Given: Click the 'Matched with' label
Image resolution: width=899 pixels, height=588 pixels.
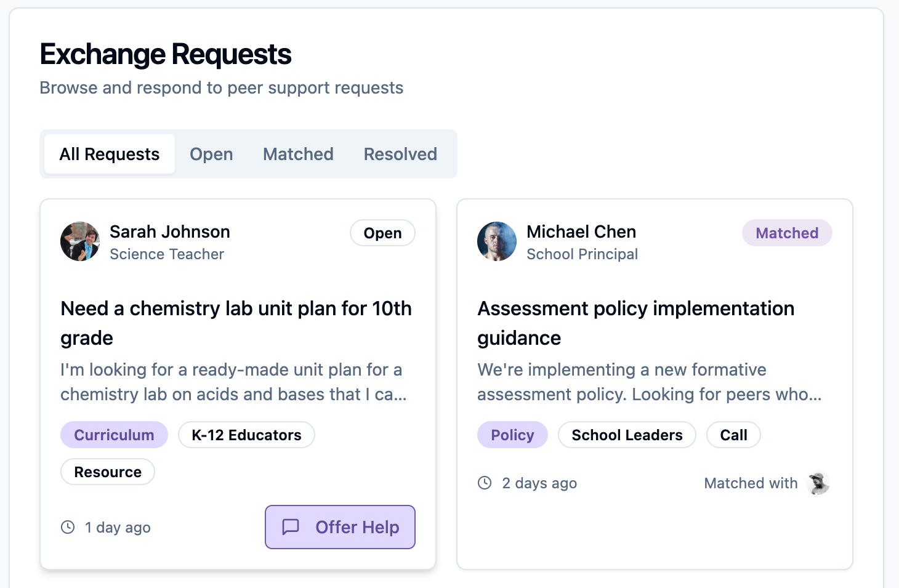Looking at the screenshot, I should pyautogui.click(x=751, y=483).
